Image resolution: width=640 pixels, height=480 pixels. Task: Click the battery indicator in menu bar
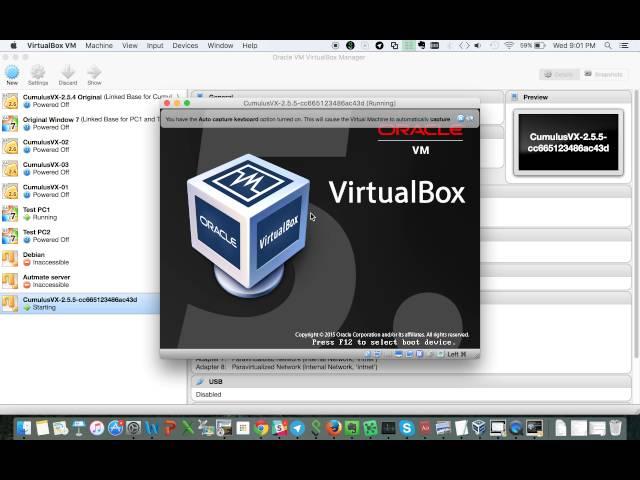[533, 46]
